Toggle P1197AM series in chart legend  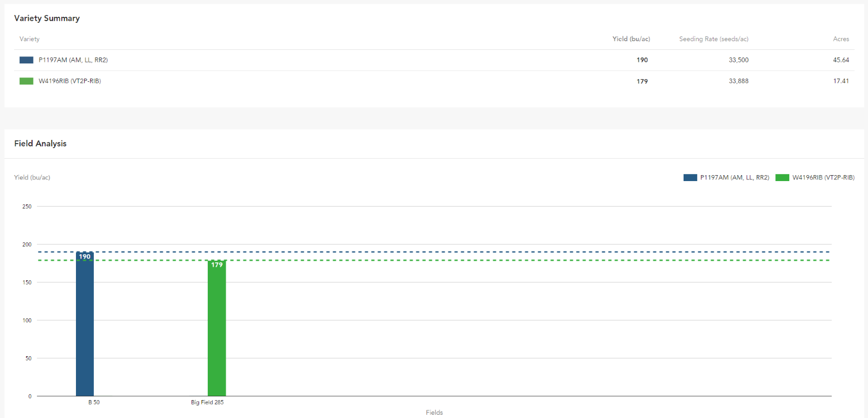click(x=726, y=177)
